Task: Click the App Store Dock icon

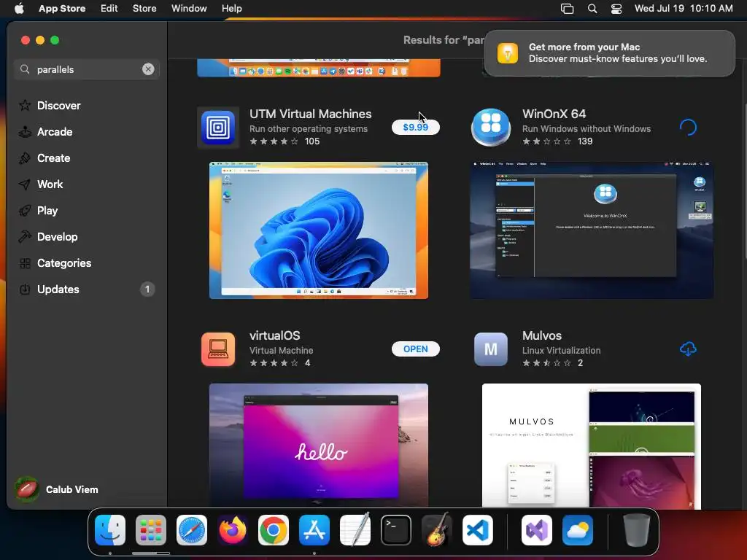Action: 314,529
